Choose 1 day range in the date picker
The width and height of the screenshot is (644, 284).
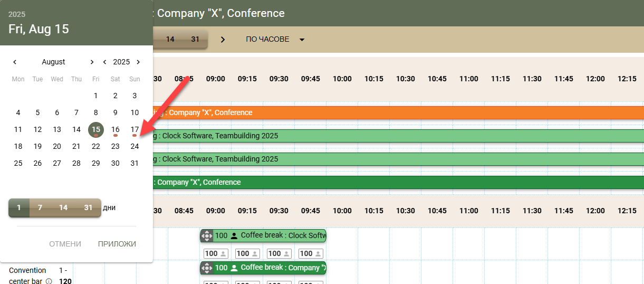click(19, 207)
